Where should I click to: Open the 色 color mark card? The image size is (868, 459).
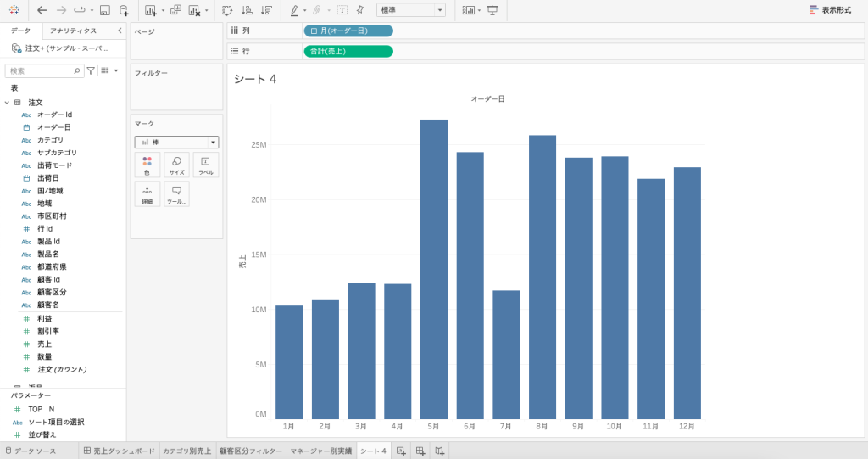(147, 165)
